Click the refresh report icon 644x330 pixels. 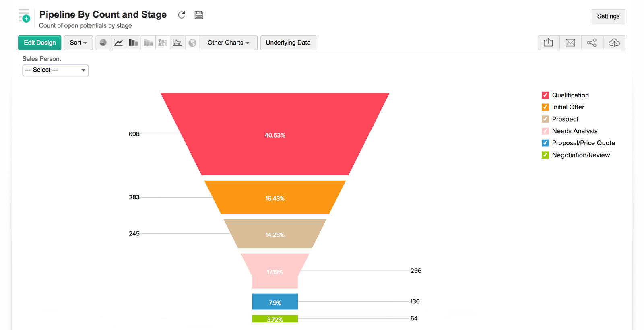tap(182, 15)
